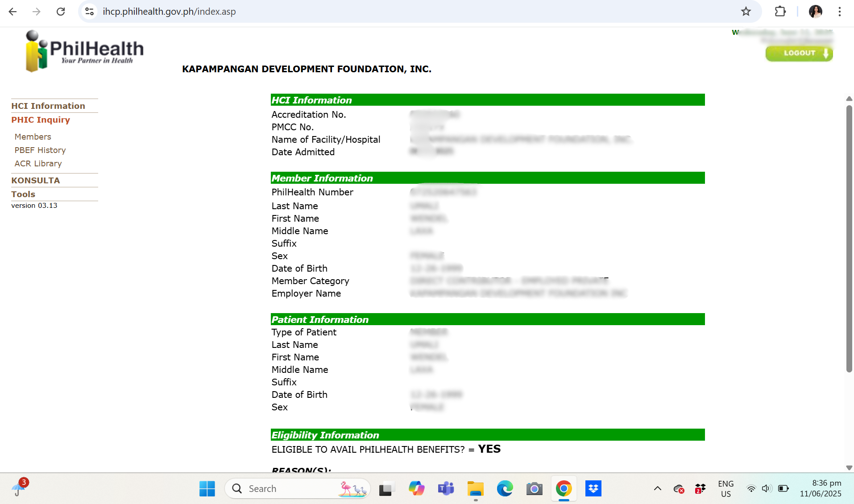Open the KONSULTA menu item
The height and width of the screenshot is (504, 854).
click(x=36, y=180)
